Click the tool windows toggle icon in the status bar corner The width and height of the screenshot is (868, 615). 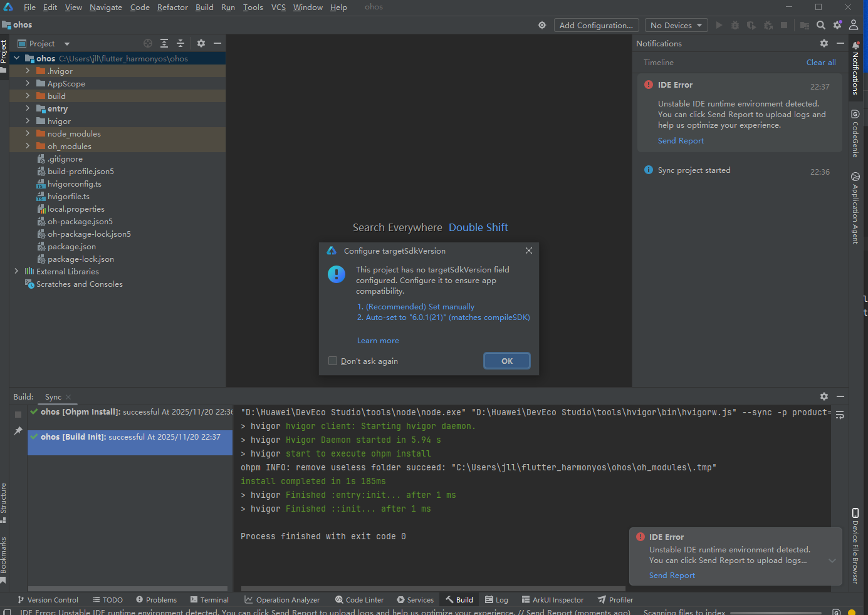[x=6, y=612]
